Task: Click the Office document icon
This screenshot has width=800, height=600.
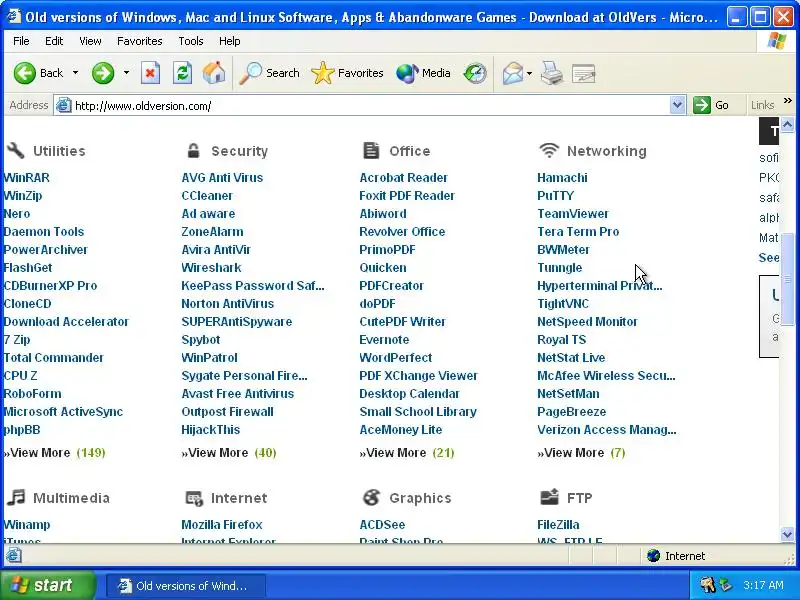Action: pos(371,151)
